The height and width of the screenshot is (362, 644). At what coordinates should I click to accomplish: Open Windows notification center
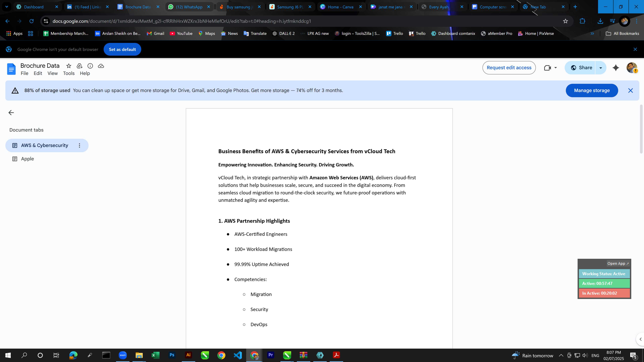click(633, 355)
